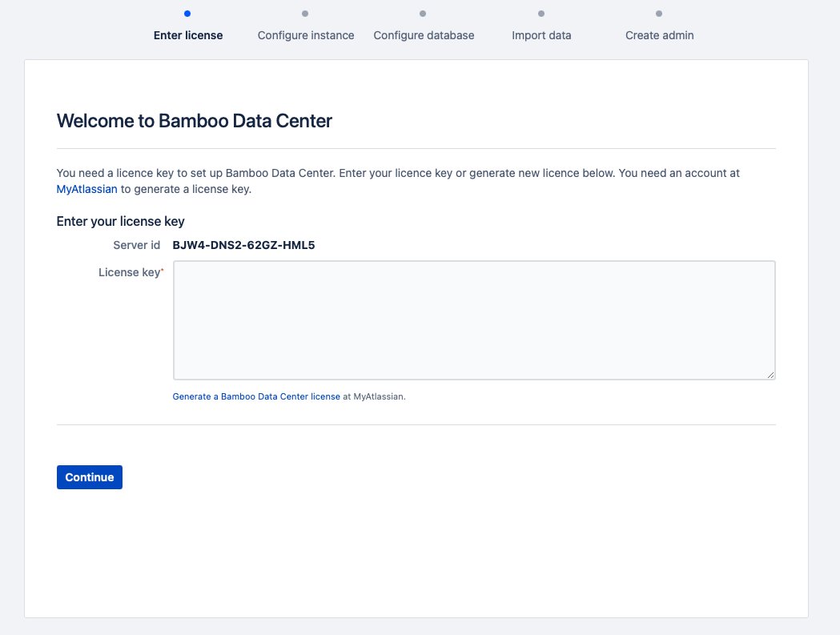840x635 pixels.
Task: Click the Import data step dot
Action: point(541,14)
